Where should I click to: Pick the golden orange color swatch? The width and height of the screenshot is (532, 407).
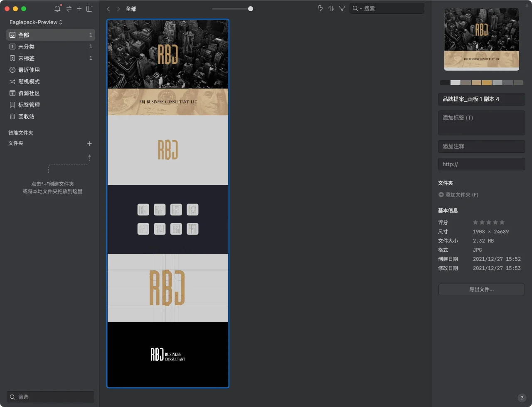487,83
